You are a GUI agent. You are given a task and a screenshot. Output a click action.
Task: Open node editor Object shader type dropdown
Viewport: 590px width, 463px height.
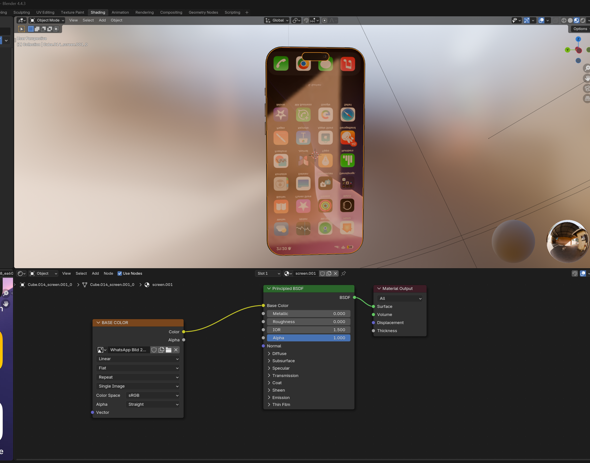point(43,274)
